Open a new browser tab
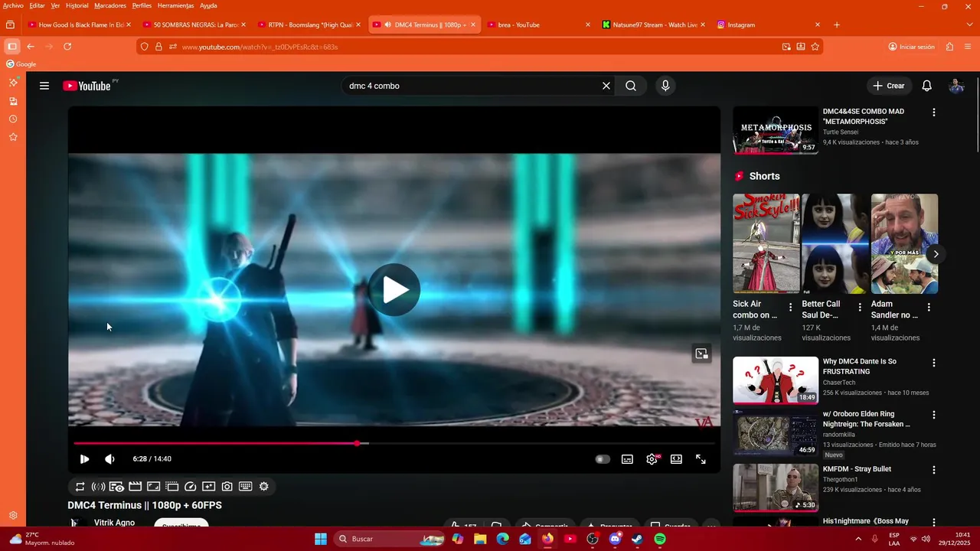Viewport: 980px width, 551px height. 837,24
